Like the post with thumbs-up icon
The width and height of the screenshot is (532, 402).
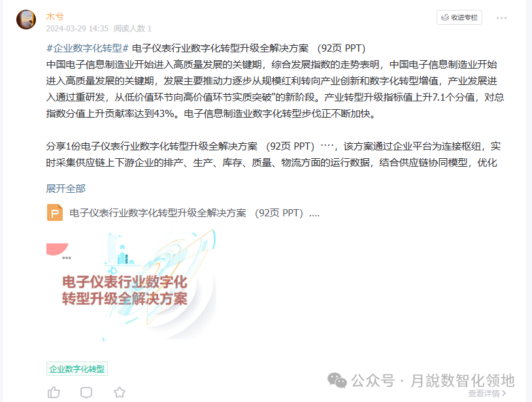click(x=54, y=392)
